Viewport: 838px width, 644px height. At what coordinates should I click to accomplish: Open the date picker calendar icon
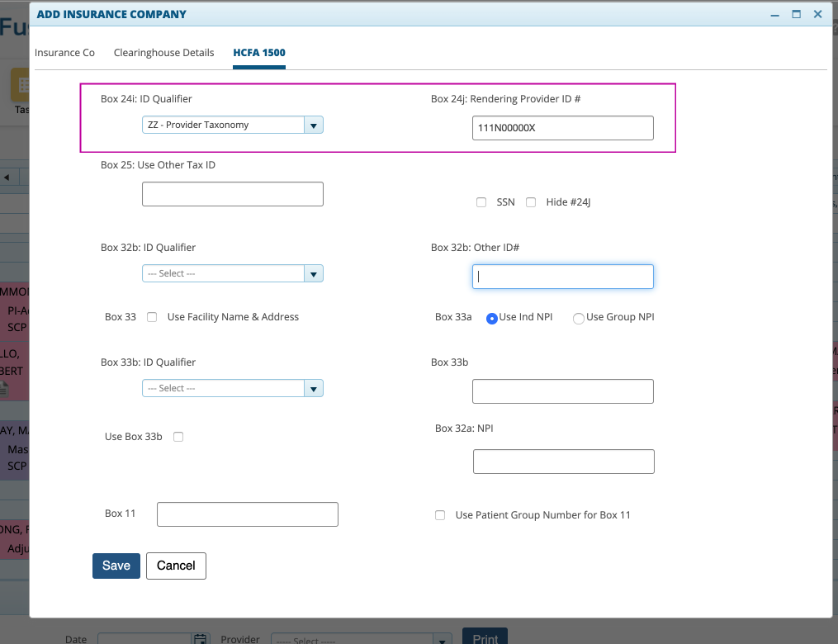coord(200,637)
